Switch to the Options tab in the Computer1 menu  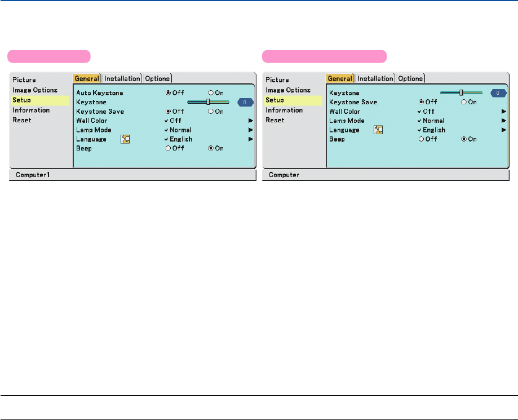tap(158, 78)
